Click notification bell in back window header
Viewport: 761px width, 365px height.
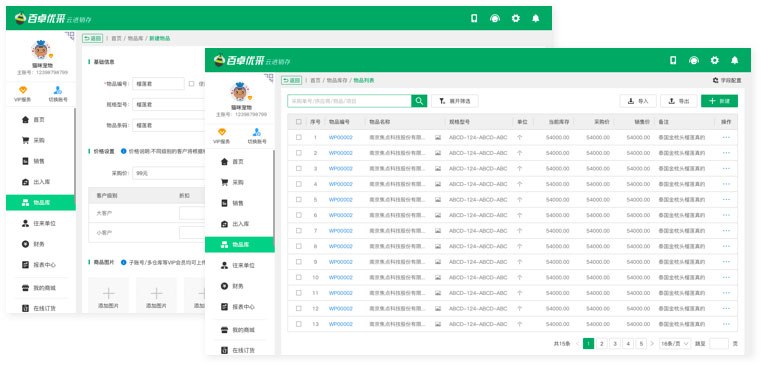pos(536,18)
